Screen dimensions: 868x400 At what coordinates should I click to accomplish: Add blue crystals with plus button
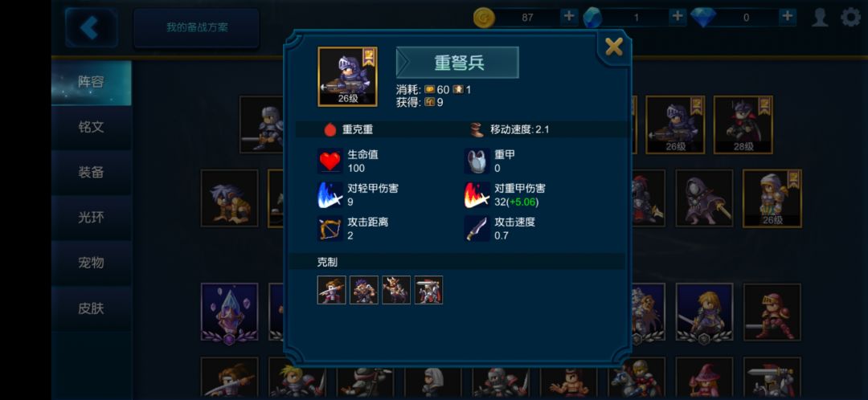click(x=677, y=17)
